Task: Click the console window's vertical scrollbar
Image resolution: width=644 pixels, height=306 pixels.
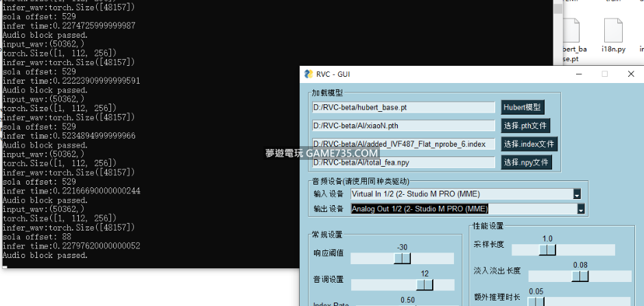Action: pyautogui.click(x=558, y=32)
